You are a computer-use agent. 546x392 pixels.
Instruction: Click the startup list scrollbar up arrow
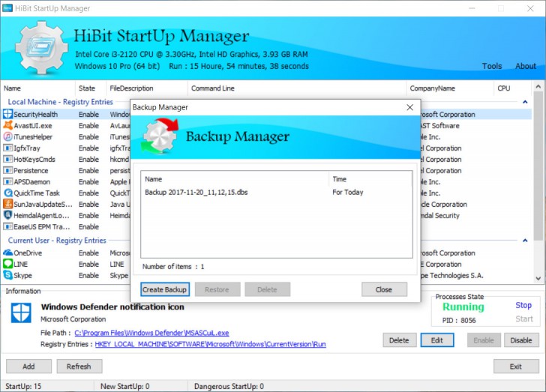coord(538,86)
